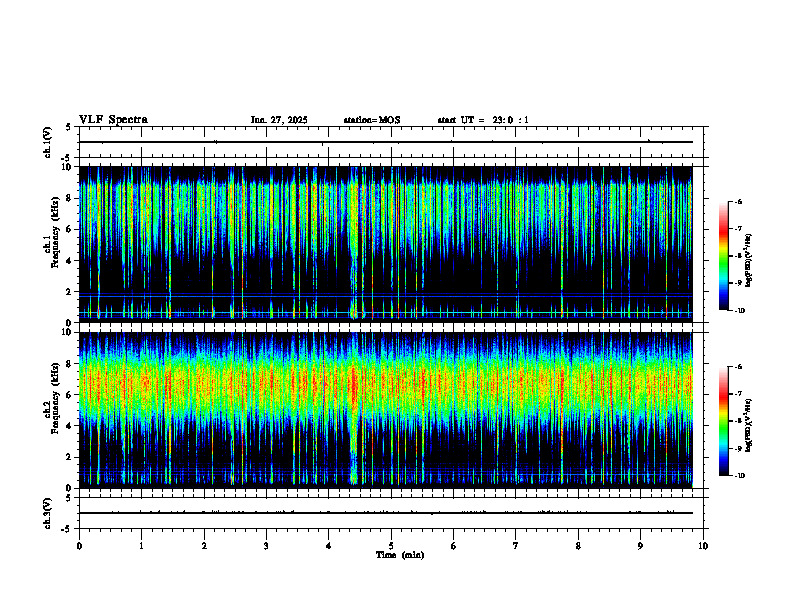This screenshot has width=792, height=612.
Task: Click the "VLF Spectra" plot title
Action: [113, 120]
